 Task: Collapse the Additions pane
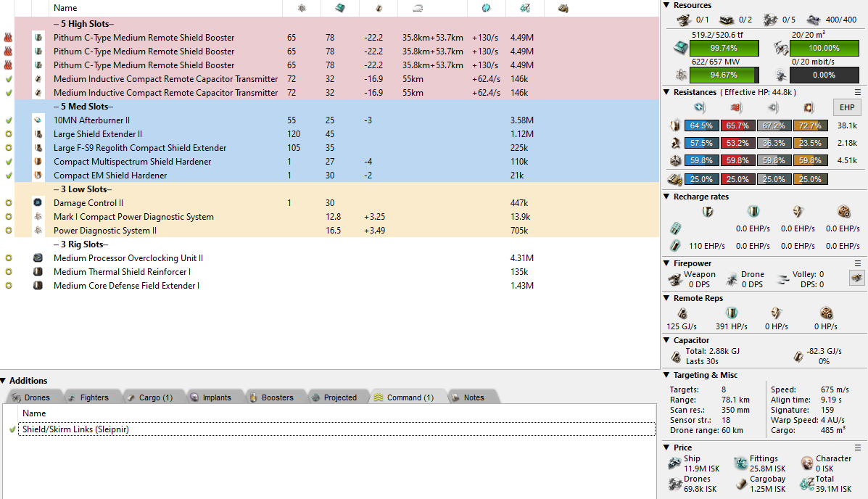(x=4, y=381)
